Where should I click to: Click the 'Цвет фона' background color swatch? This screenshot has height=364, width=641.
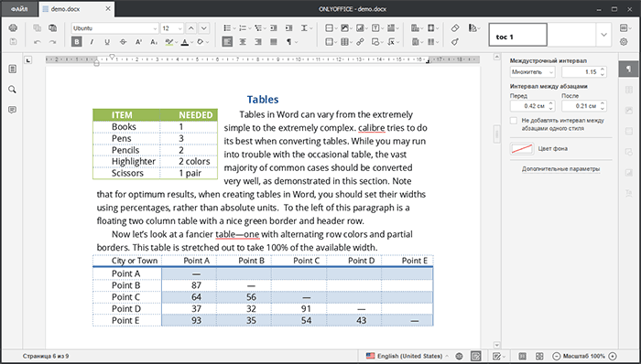pos(522,148)
